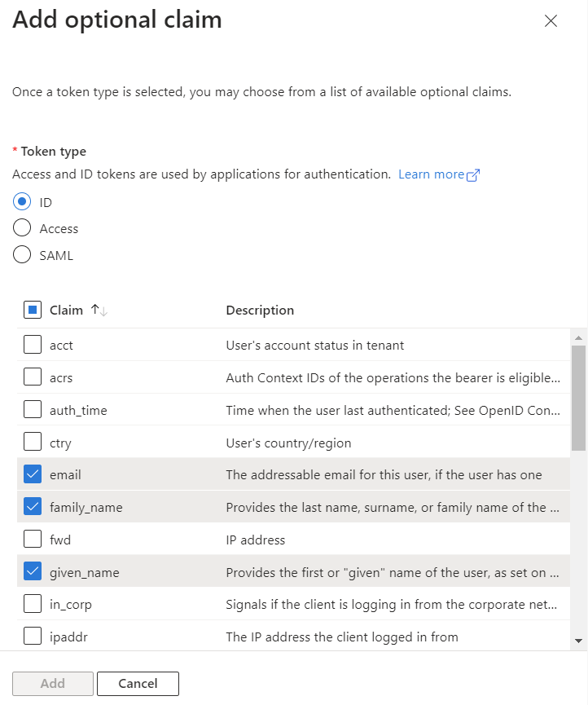Toggle the select-all claims checkbox
The width and height of the screenshot is (588, 705).
[x=33, y=310]
